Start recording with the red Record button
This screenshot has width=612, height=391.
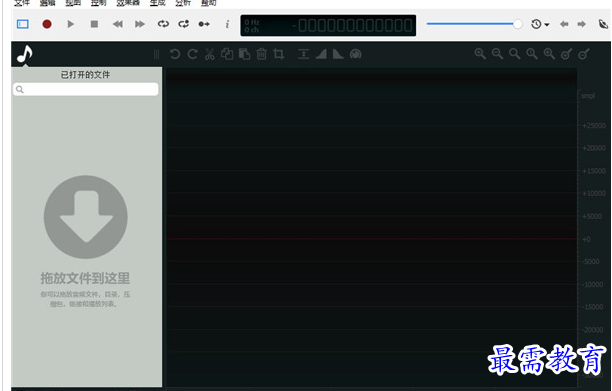pos(47,24)
